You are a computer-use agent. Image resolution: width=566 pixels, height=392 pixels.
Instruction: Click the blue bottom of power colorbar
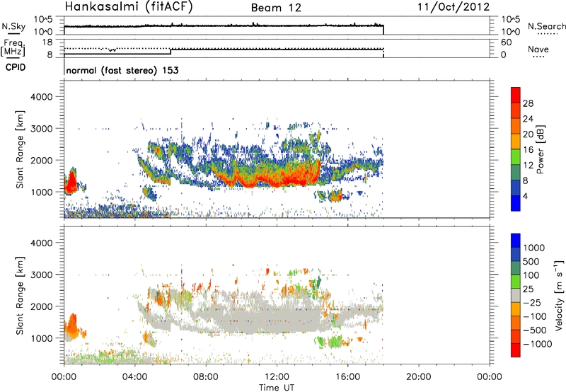[x=516, y=203]
